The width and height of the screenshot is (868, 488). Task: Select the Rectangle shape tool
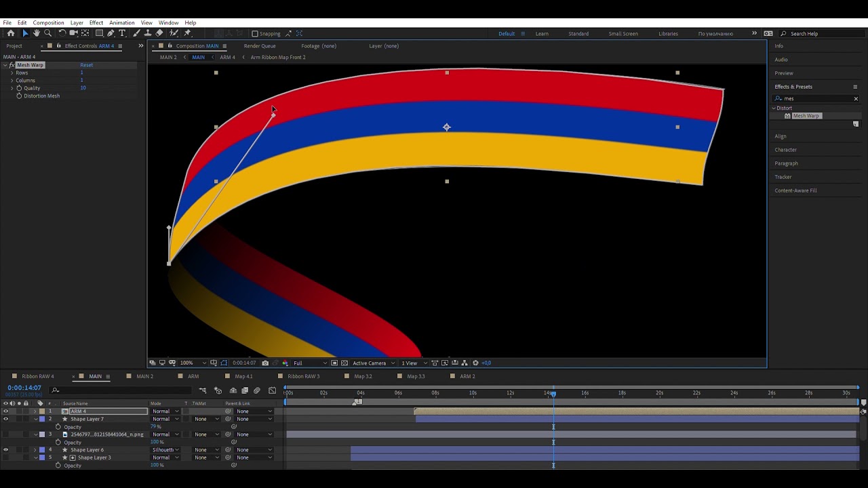(99, 33)
